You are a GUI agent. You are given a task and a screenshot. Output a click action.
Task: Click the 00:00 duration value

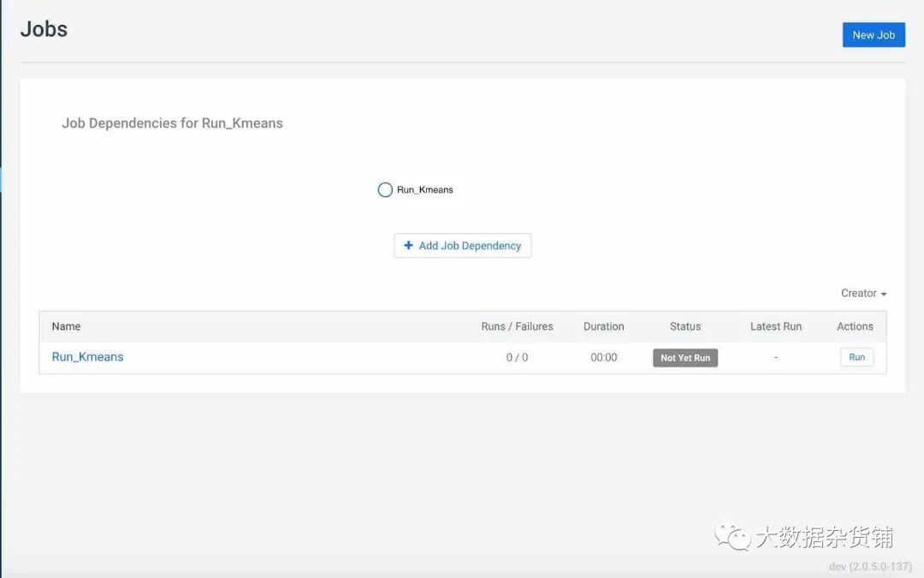[x=603, y=358]
